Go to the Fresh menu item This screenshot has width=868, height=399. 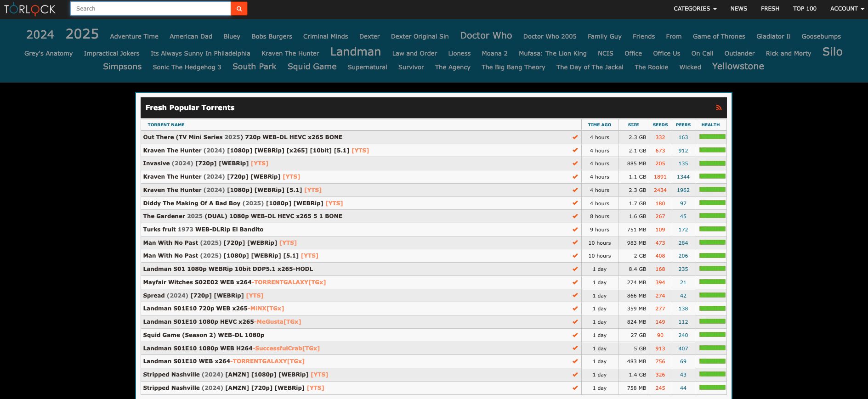(x=770, y=9)
